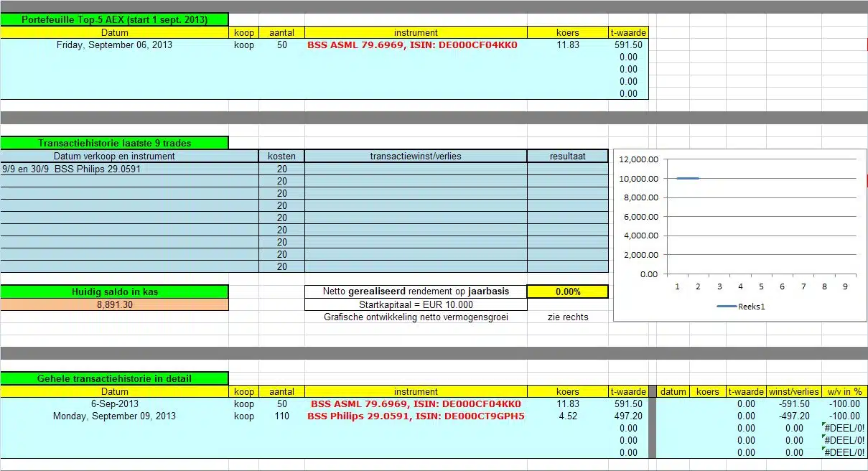Select the transactiewinst/verlies column header
The height and width of the screenshot is (471, 868).
(x=415, y=156)
